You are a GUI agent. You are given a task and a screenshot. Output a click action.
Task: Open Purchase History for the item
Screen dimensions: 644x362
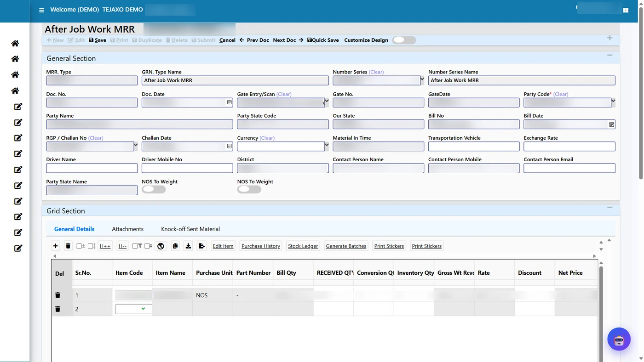pyautogui.click(x=261, y=246)
